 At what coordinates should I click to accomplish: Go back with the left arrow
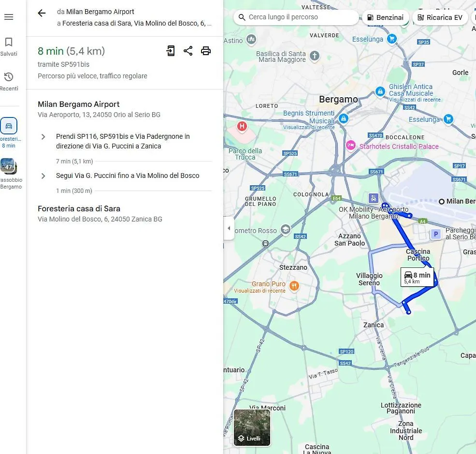click(x=42, y=13)
